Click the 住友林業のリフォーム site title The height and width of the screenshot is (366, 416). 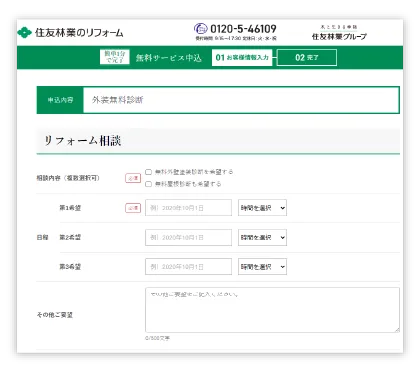pyautogui.click(x=79, y=33)
